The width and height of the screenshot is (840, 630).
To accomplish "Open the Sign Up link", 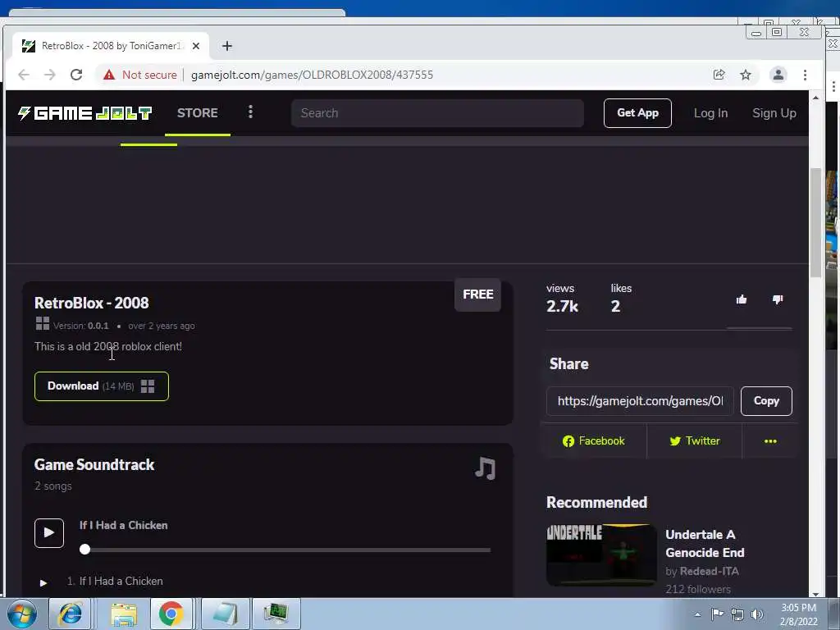I will 774,113.
